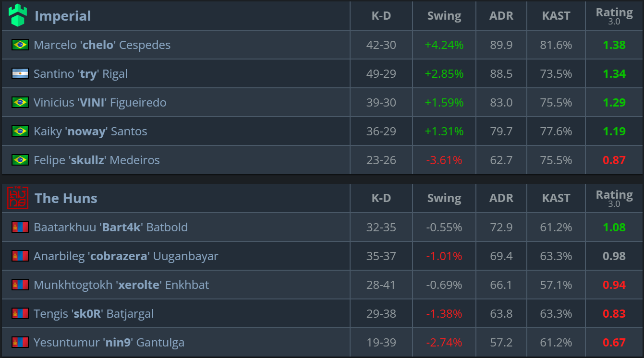Image resolution: width=644 pixels, height=358 pixels.
Task: Click the Imperial team logo icon
Action: [18, 15]
